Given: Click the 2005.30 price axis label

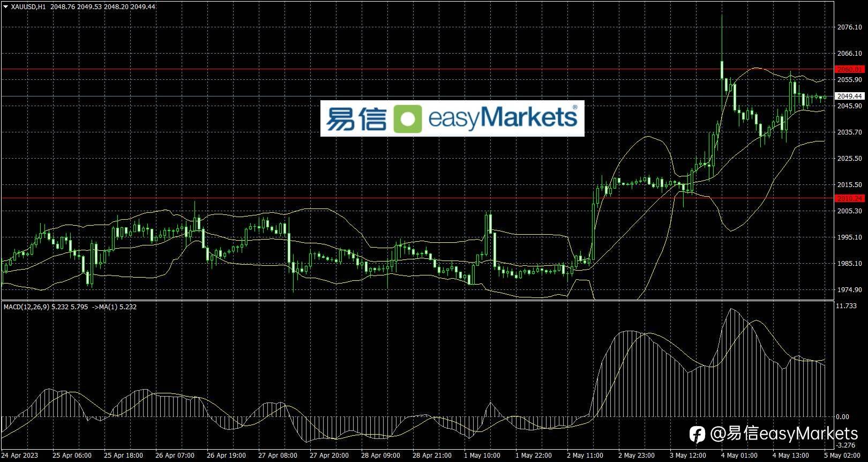Looking at the screenshot, I should (x=849, y=211).
